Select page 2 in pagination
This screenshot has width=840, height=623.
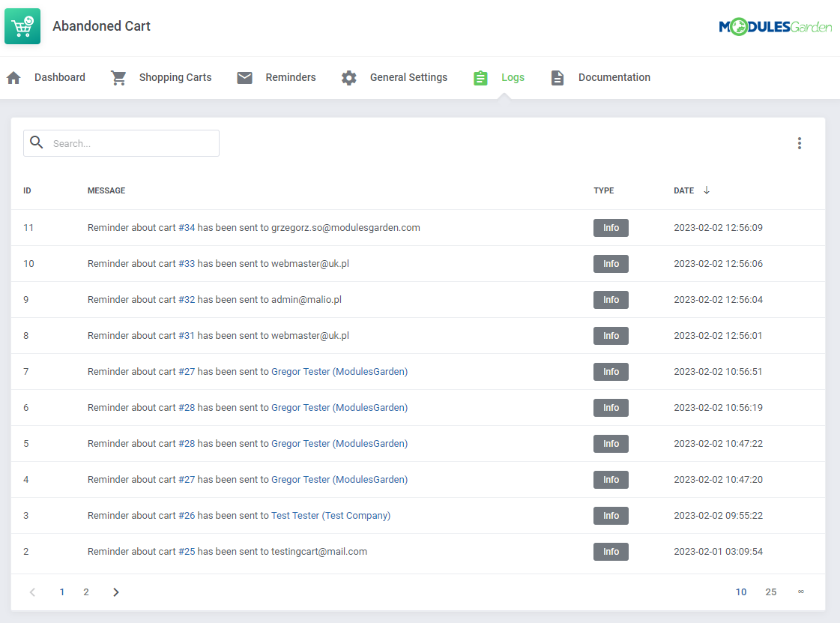85,592
